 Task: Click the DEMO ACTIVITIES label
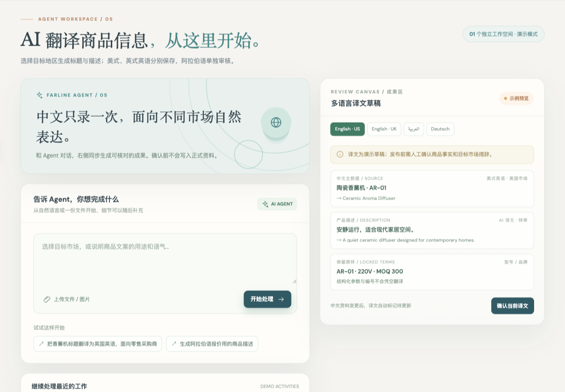point(280,386)
